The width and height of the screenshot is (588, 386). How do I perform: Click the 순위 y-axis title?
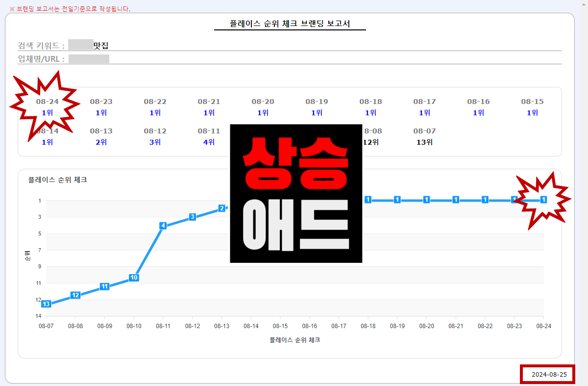27,255
